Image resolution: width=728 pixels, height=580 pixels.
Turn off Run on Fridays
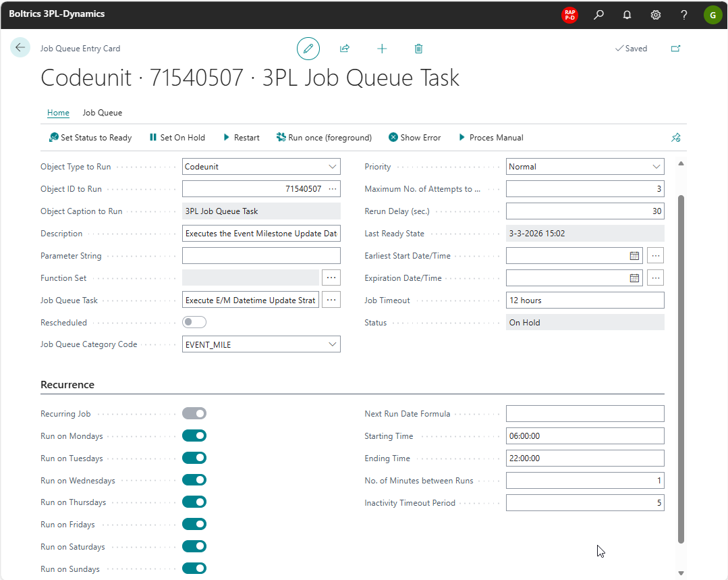coord(194,525)
